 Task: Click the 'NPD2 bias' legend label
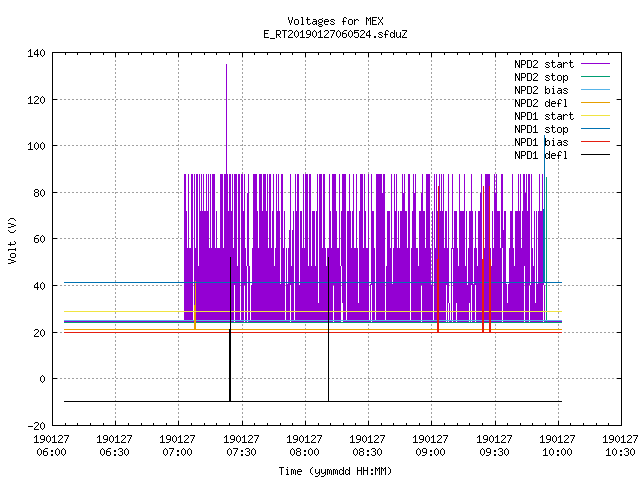[541, 90]
